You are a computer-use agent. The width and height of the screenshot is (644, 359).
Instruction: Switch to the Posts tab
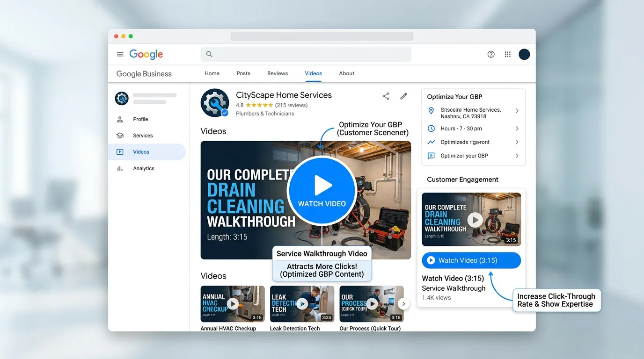click(243, 73)
